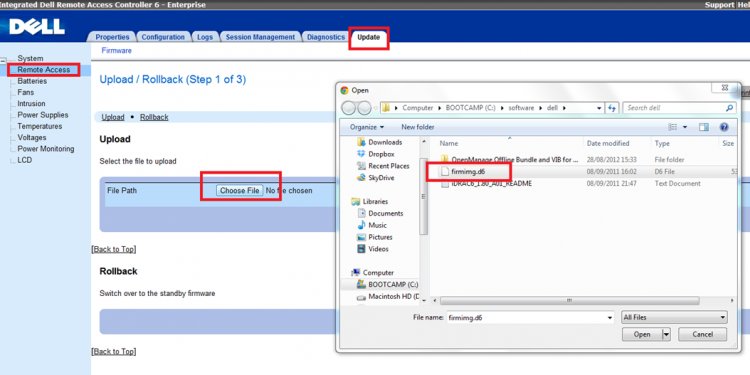Open the Session Management tab
The height and width of the screenshot is (375, 750).
260,37
